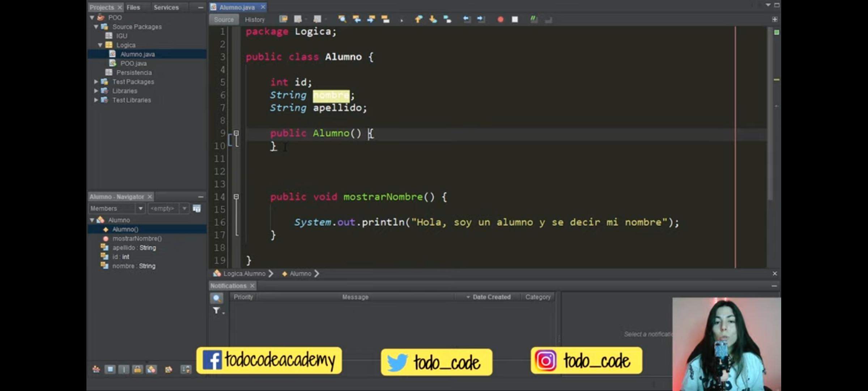This screenshot has width=868, height=391.
Task: Toggle Highlight Search in editor toolbar
Action: coord(386,19)
